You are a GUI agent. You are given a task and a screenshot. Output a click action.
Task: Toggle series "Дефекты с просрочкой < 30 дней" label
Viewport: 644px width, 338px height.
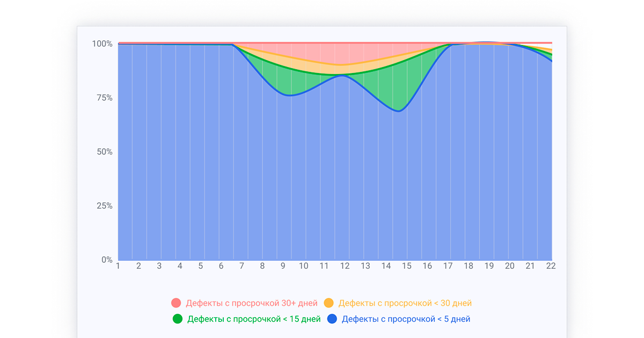[405, 303]
